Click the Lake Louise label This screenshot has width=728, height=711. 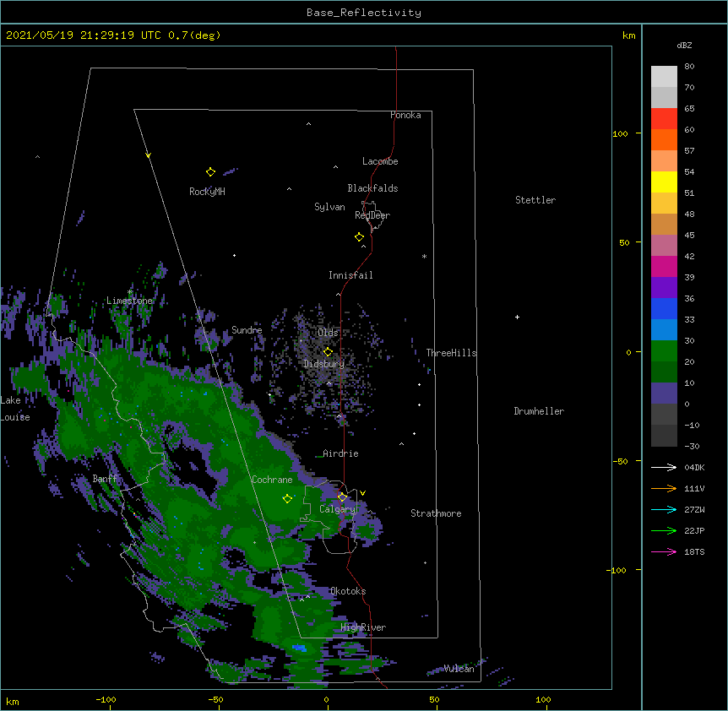15,409
